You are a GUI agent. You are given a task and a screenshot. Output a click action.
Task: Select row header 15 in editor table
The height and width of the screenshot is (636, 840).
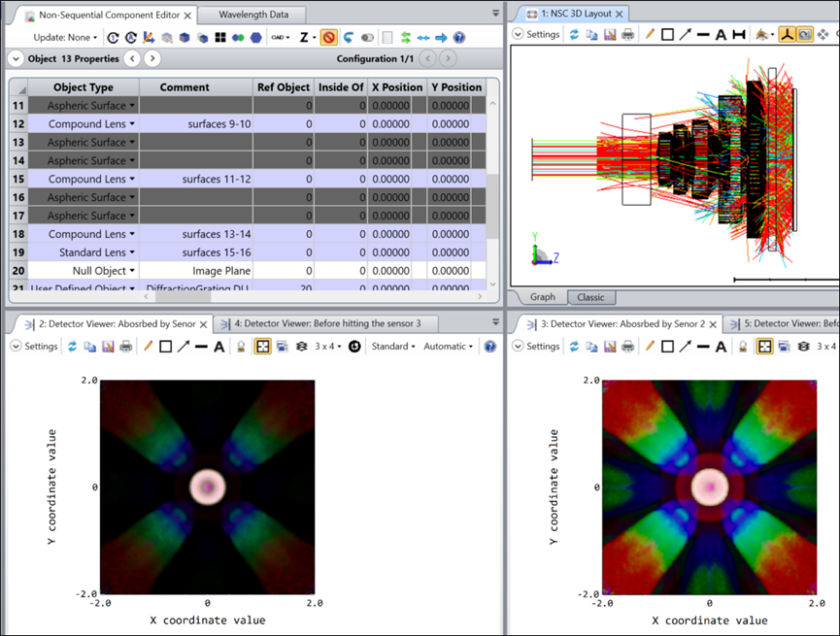(18, 179)
